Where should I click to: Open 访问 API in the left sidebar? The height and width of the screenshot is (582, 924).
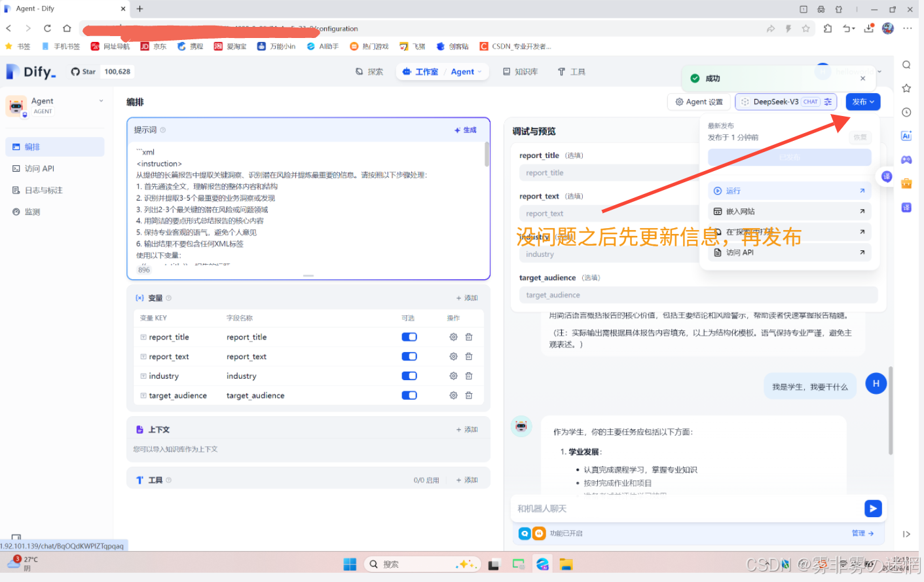click(55, 168)
